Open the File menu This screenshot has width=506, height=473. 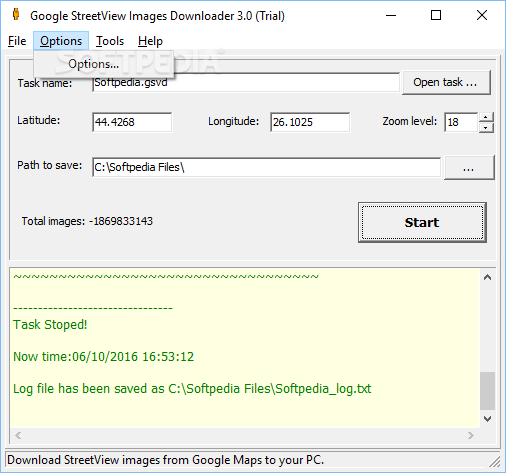point(17,41)
